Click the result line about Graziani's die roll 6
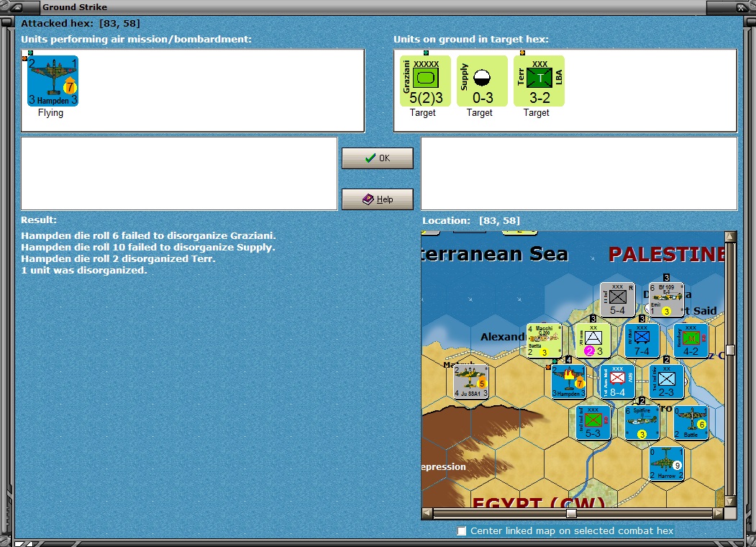The width and height of the screenshot is (756, 547). [148, 236]
